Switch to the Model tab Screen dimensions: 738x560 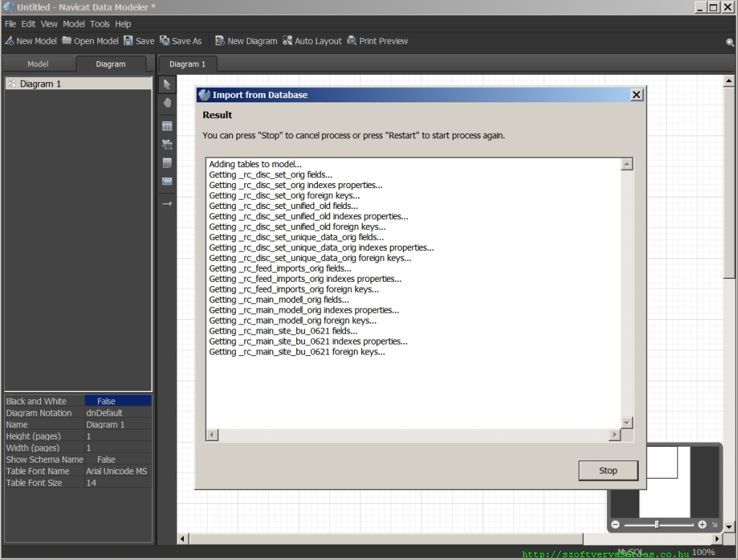tap(37, 64)
